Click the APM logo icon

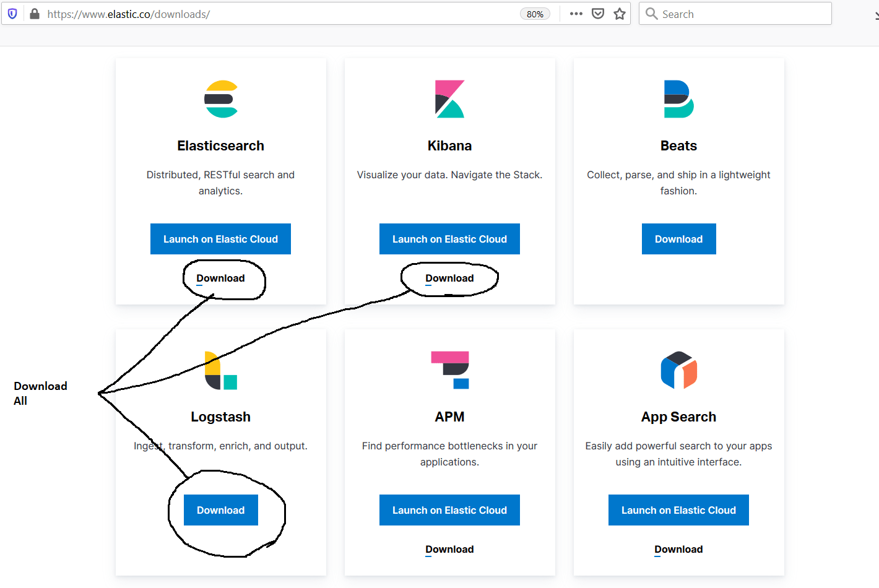tap(450, 370)
